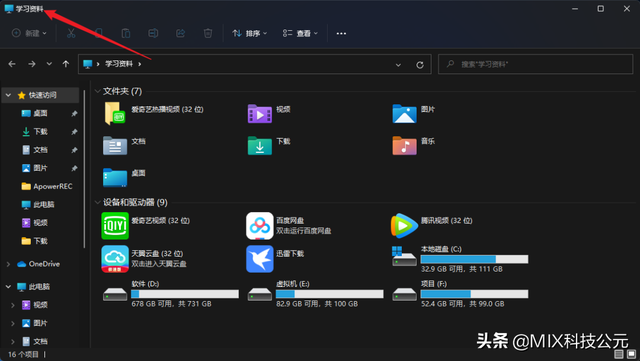
Task: Expand 视频 node under 此电脑
Action: (13, 305)
